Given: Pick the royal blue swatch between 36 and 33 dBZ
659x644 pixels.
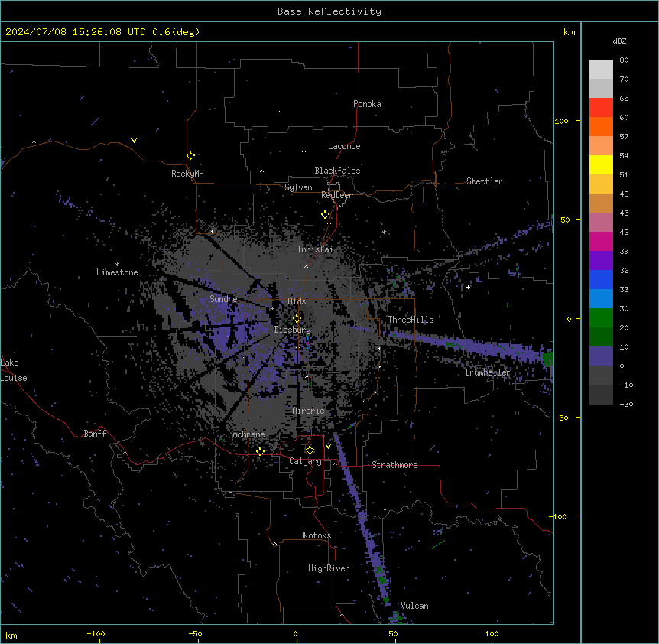Looking at the screenshot, I should [601, 279].
